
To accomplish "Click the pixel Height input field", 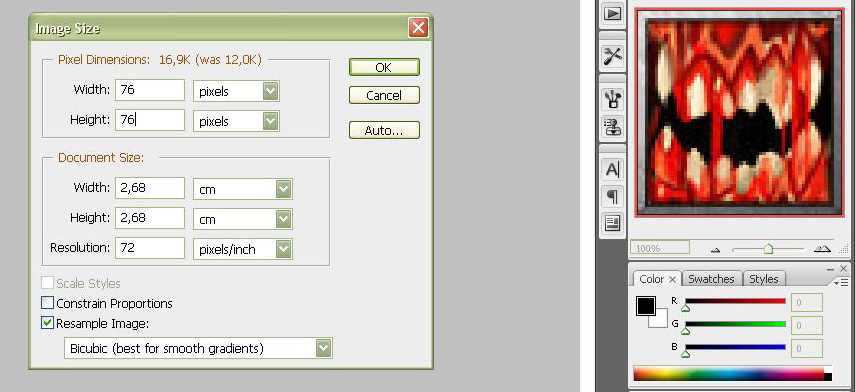I will 150,120.
